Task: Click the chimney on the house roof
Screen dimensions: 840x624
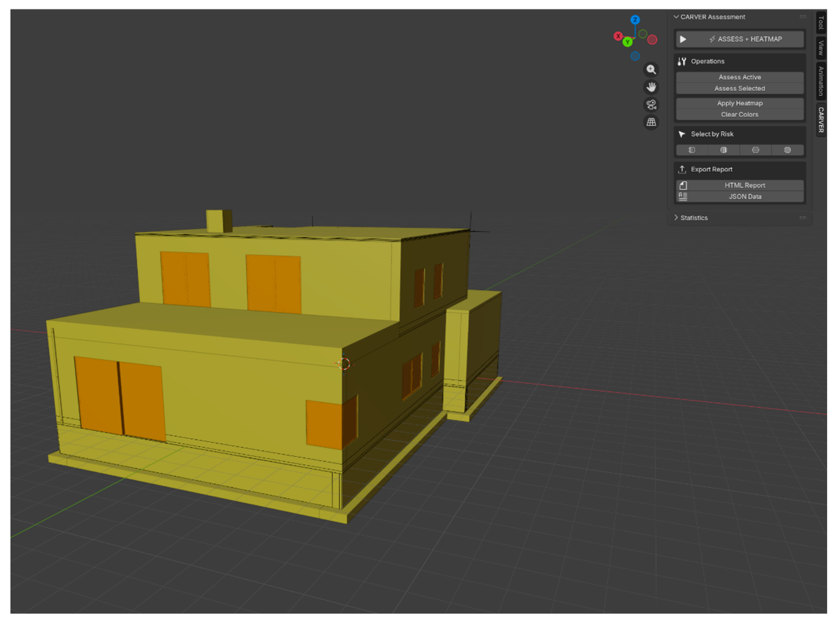Action: point(219,221)
